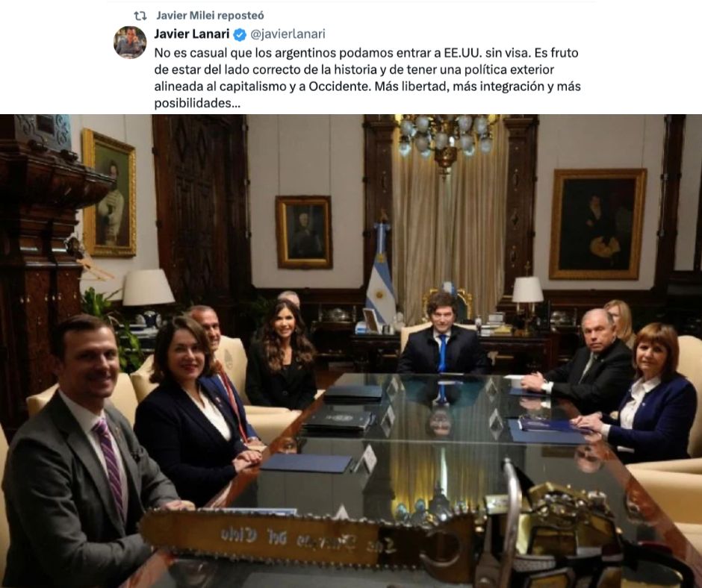Select the large dark painting on right wall

pos(597,224)
